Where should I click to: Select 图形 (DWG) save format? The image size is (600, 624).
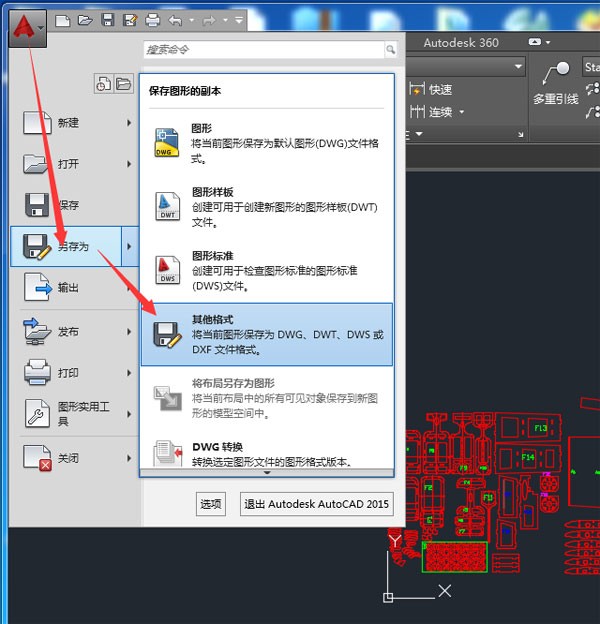coord(266,143)
